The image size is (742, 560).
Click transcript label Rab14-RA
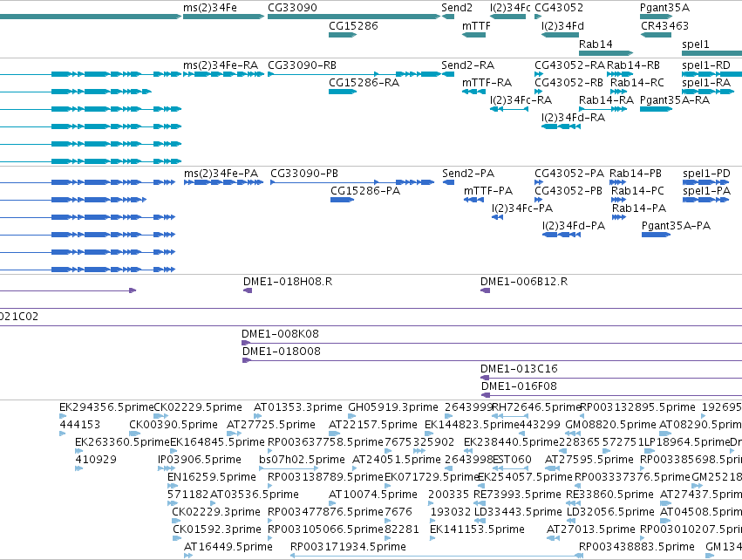(x=606, y=100)
